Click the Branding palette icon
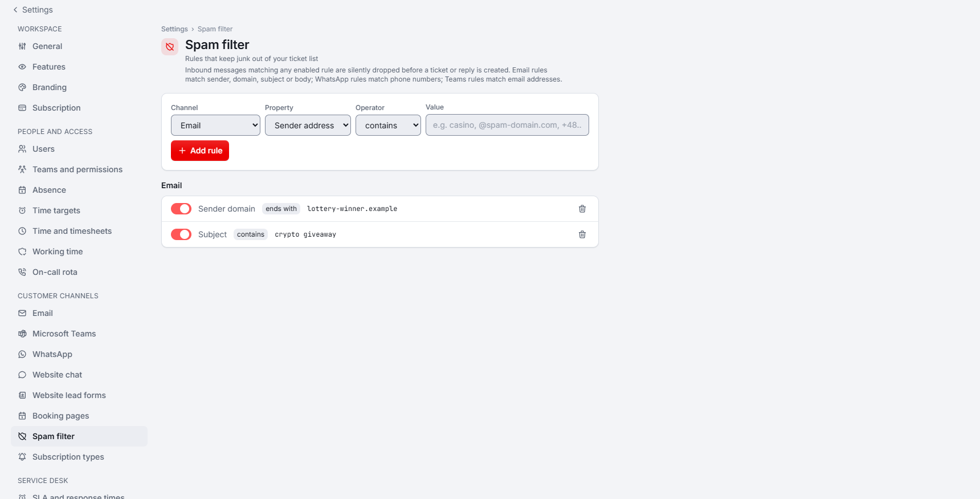Viewport: 980px width, 499px height. click(22, 87)
